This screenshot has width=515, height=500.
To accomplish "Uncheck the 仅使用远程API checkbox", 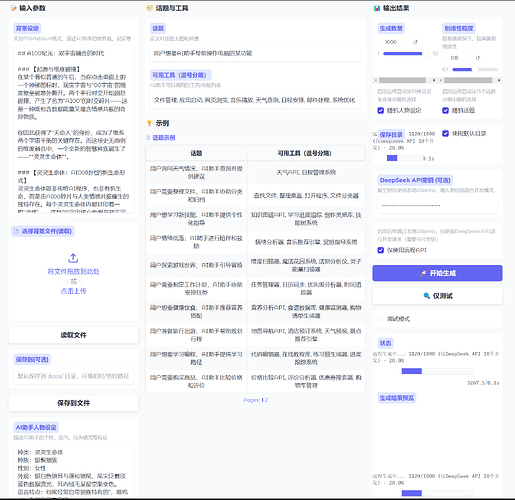I will click(x=381, y=250).
